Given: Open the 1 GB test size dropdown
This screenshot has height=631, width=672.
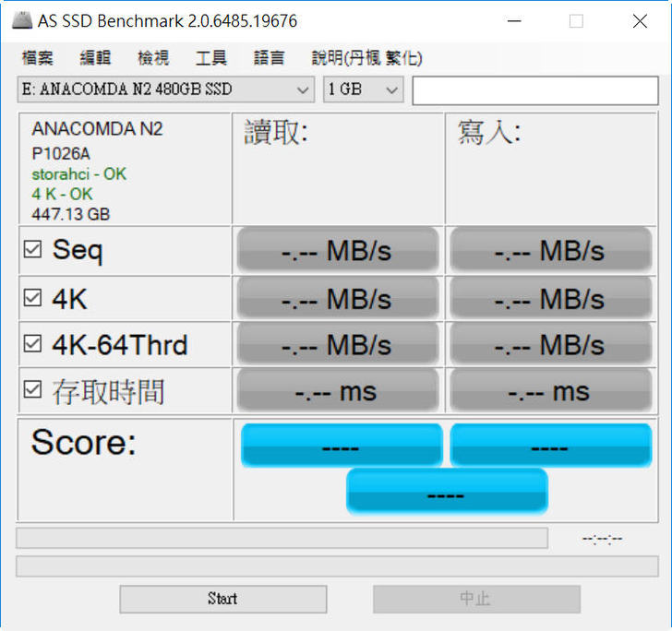Looking at the screenshot, I should tap(364, 89).
